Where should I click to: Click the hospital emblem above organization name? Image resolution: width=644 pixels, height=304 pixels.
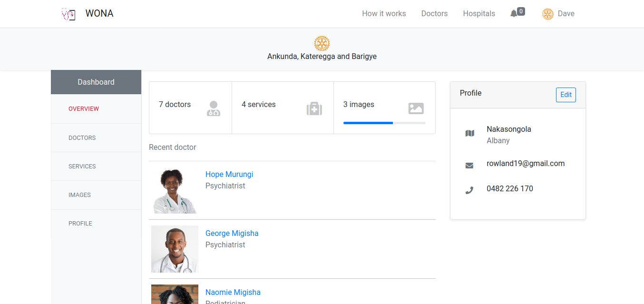coord(322,43)
